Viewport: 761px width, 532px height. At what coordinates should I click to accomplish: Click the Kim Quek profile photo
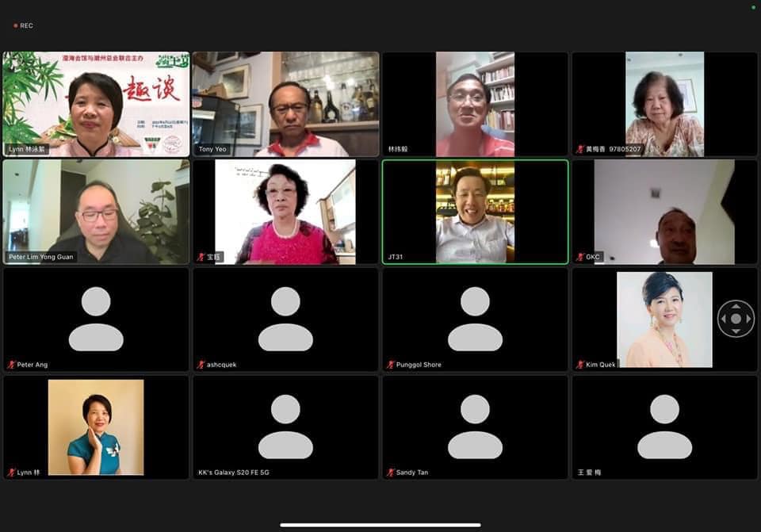point(664,319)
